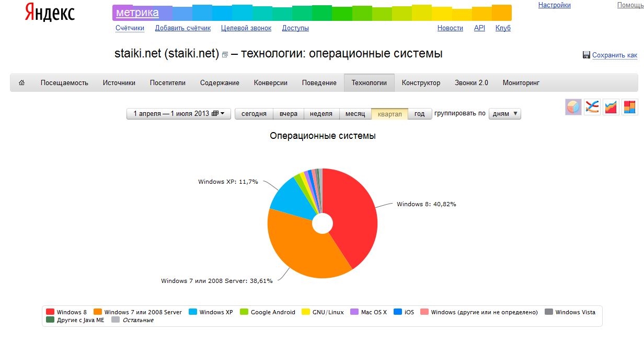Click the Сохранить как link
Image resolution: width=644 pixels, height=344 pixels.
click(615, 55)
